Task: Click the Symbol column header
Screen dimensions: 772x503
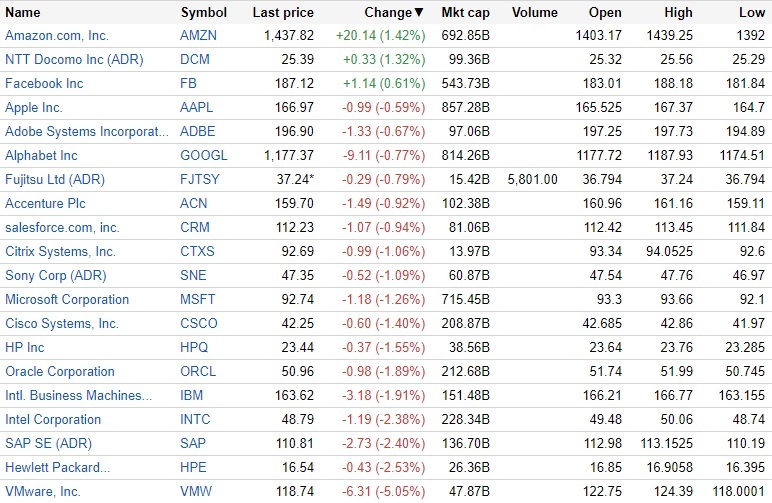Action: coord(203,13)
